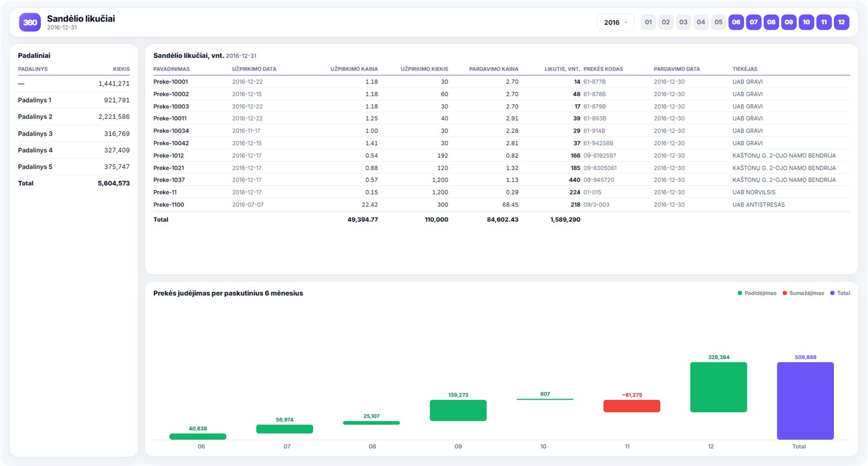Sort by PARDAVIMO DATA column header

tap(676, 69)
